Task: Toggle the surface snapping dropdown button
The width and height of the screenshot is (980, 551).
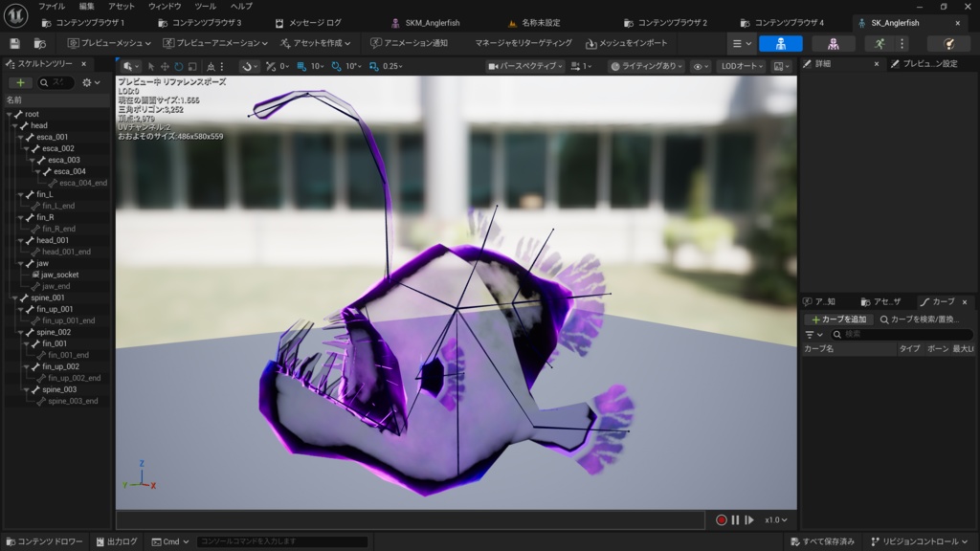Action: click(x=250, y=66)
